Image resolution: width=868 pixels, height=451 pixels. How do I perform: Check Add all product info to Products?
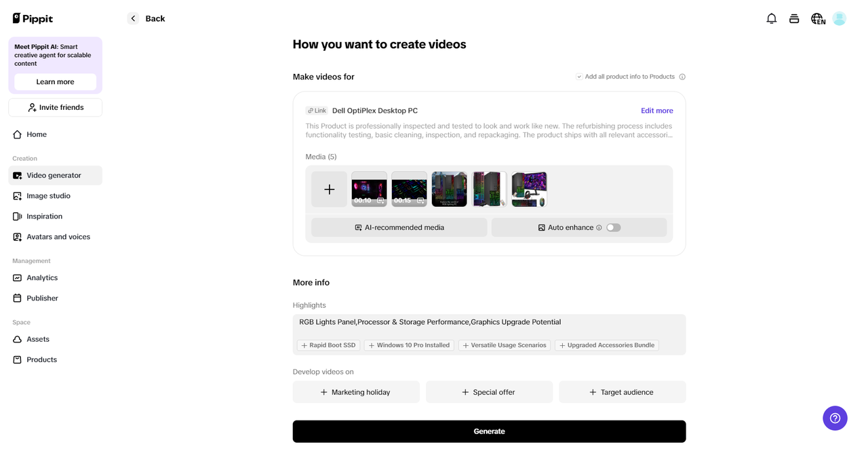tap(579, 77)
